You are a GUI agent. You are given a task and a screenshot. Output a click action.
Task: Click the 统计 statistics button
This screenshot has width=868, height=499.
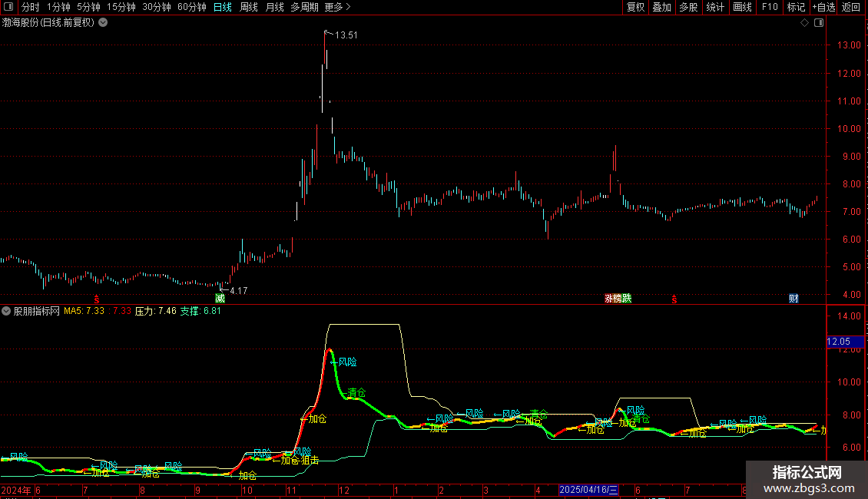[715, 7]
